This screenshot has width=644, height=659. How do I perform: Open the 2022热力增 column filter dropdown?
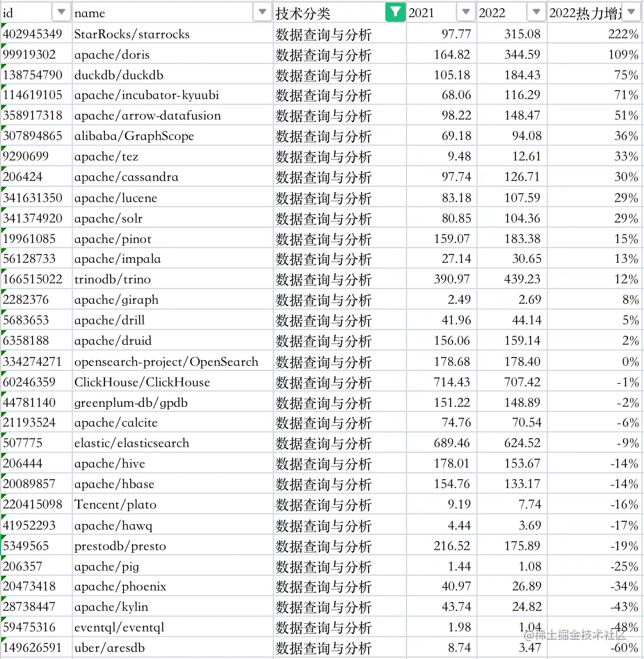click(631, 12)
